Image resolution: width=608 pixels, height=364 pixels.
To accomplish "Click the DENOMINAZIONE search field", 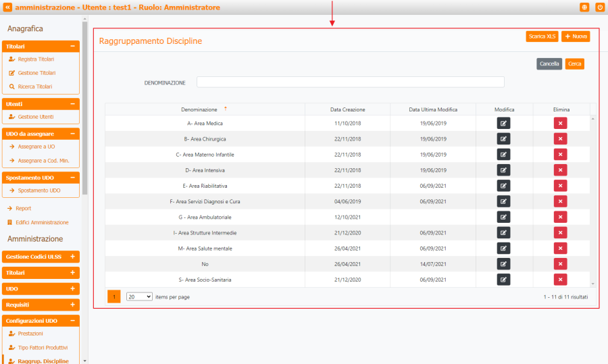I will (350, 82).
